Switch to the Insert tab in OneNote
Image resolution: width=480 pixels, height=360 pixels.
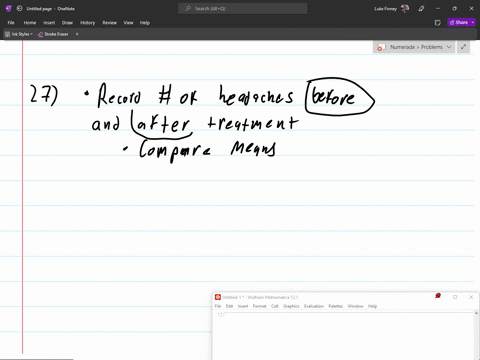point(49,23)
